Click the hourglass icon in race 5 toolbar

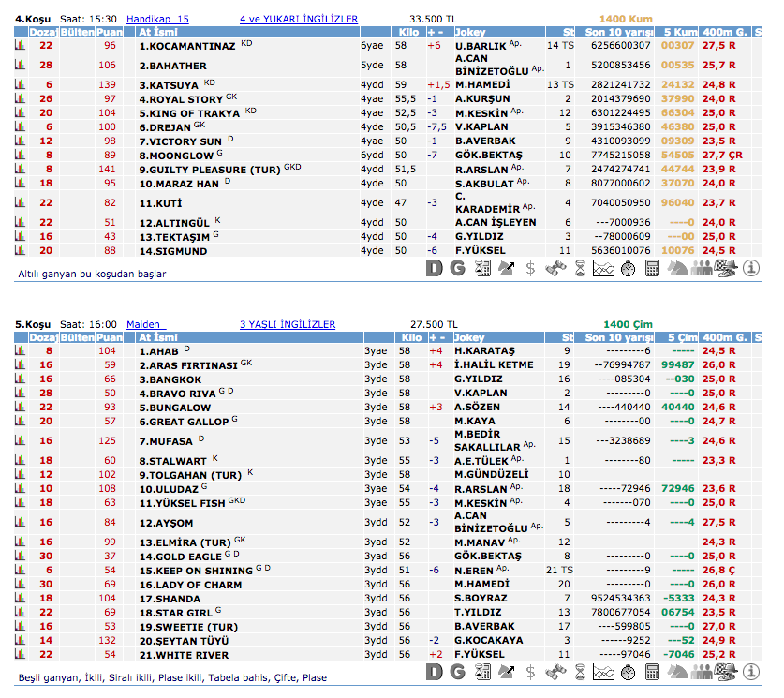pos(580,672)
